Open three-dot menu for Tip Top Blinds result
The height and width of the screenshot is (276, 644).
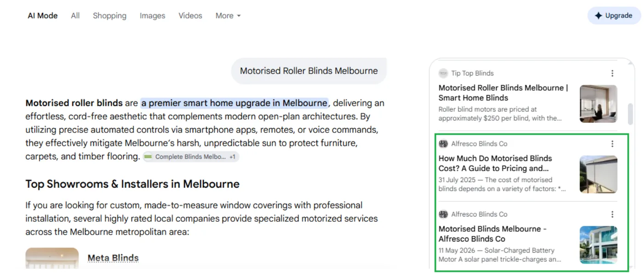(x=612, y=73)
